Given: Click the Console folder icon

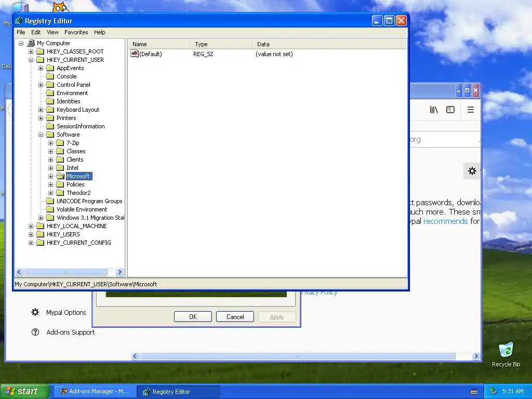Looking at the screenshot, I should point(50,76).
